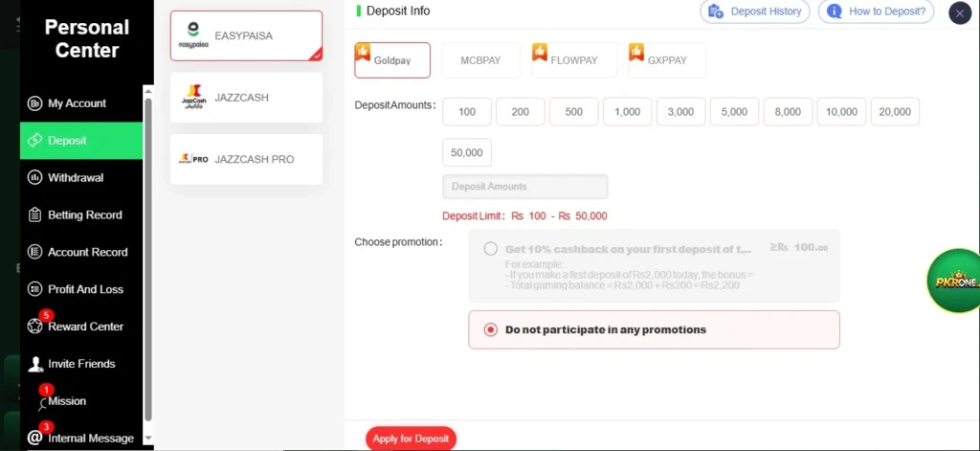Close the deposit dialog with X

click(959, 13)
